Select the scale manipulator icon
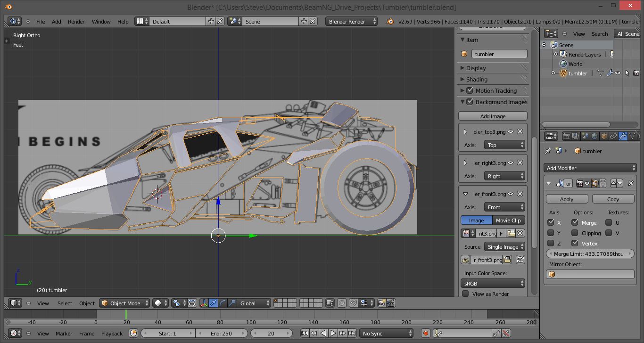The height and width of the screenshot is (343, 644). [232, 303]
